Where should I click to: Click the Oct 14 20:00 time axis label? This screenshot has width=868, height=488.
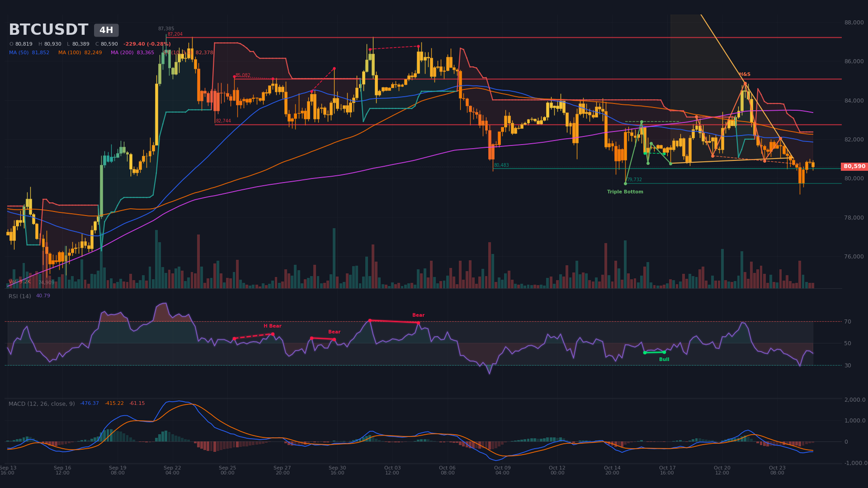(x=612, y=470)
